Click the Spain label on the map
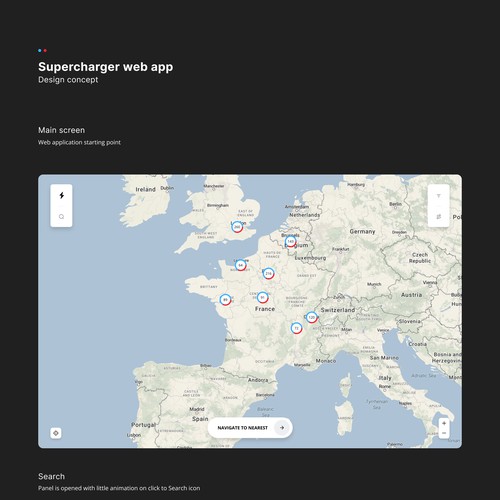The image size is (500, 500). [x=200, y=419]
